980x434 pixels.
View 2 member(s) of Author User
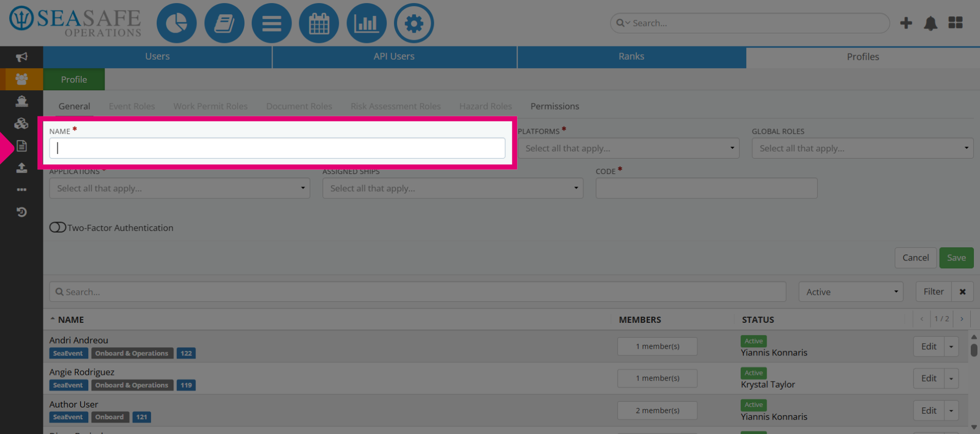click(657, 411)
